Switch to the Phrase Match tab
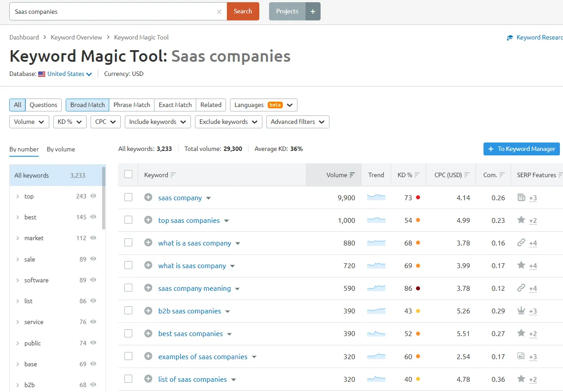563x392 pixels. (x=131, y=105)
